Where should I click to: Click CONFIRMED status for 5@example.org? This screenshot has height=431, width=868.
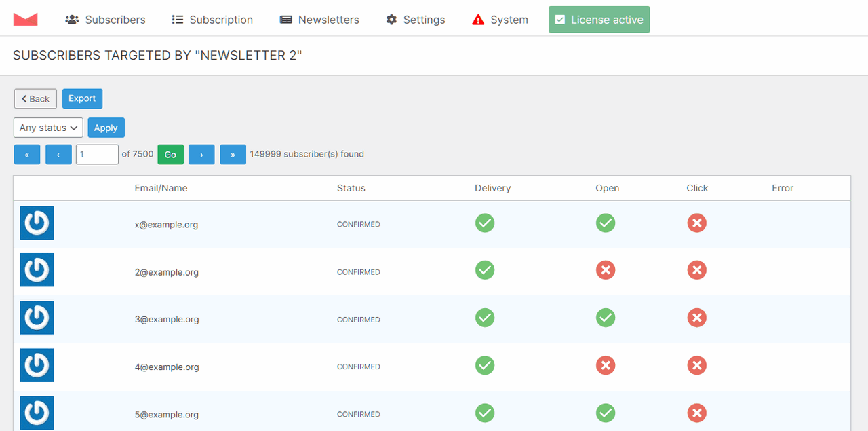pyautogui.click(x=359, y=415)
